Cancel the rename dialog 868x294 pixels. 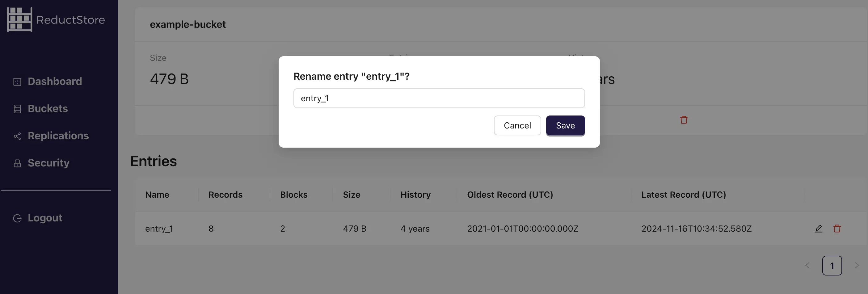(x=517, y=125)
